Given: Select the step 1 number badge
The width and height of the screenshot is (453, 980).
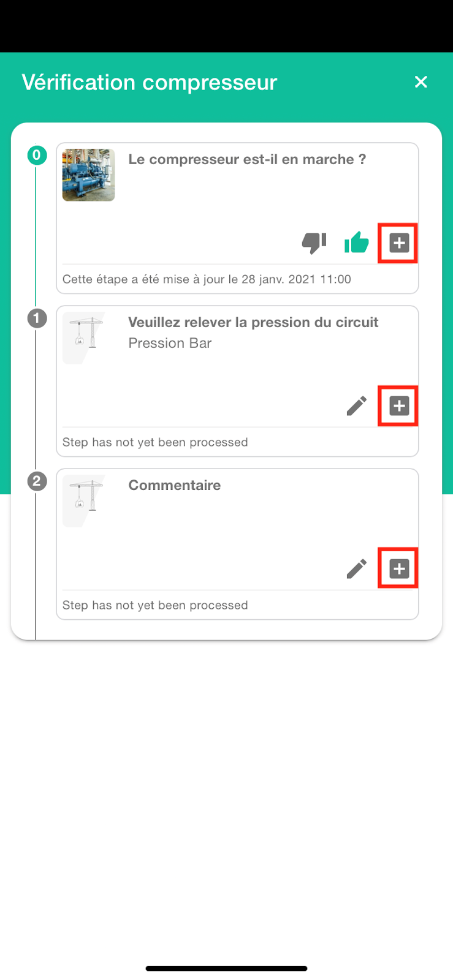Looking at the screenshot, I should [37, 318].
